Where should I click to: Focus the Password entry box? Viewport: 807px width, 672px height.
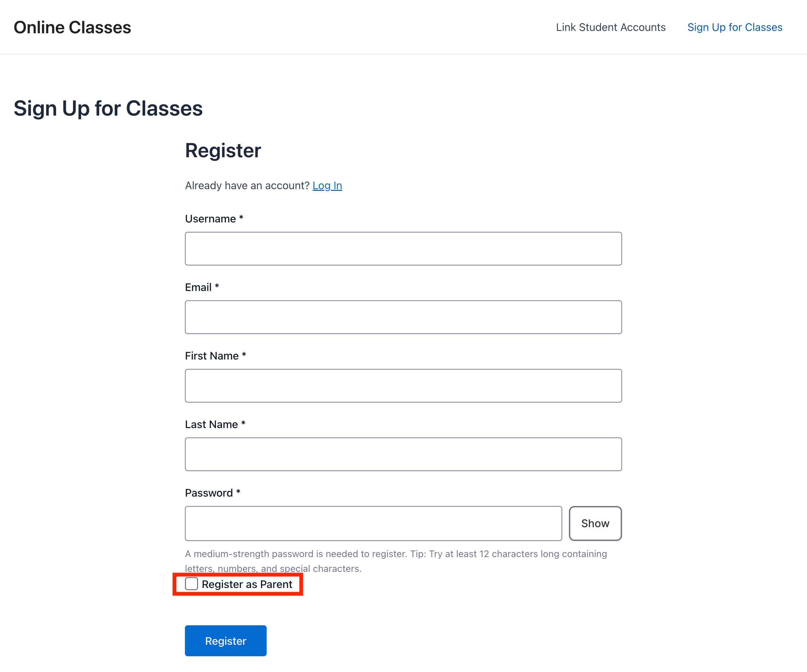[x=373, y=523]
